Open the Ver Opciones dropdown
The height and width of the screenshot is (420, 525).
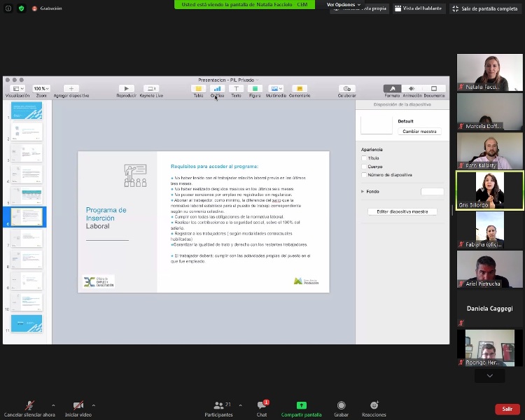(343, 5)
